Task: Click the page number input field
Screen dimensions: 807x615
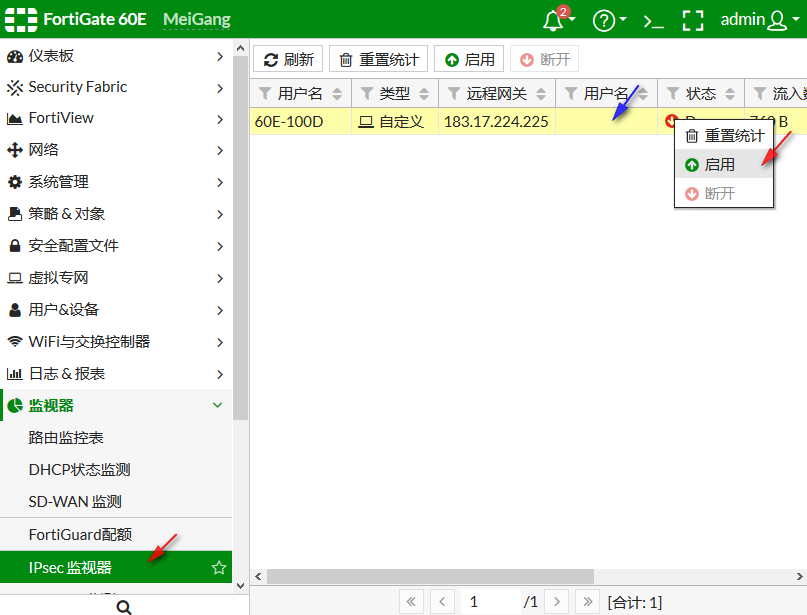Action: click(489, 602)
